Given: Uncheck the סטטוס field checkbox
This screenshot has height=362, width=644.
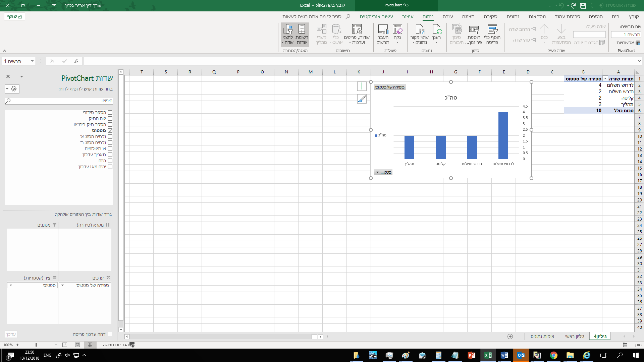Looking at the screenshot, I should pyautogui.click(x=110, y=131).
